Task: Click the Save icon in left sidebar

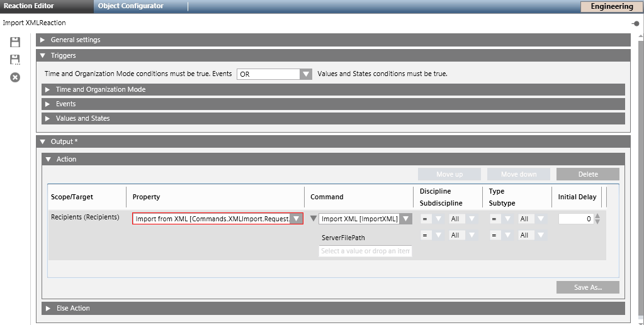Action: coord(15,42)
